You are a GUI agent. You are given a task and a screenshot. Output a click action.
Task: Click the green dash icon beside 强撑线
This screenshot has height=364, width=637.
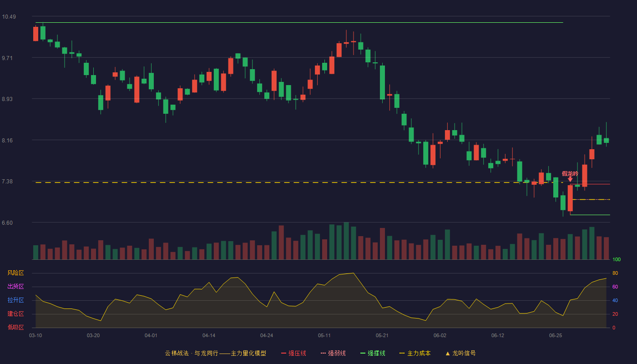point(363,353)
